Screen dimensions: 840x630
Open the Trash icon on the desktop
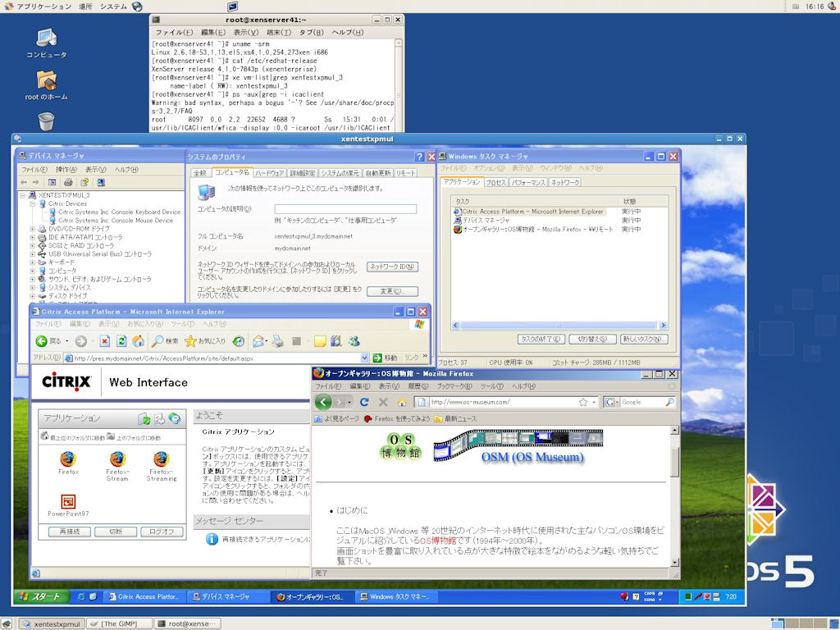pyautogui.click(x=47, y=121)
